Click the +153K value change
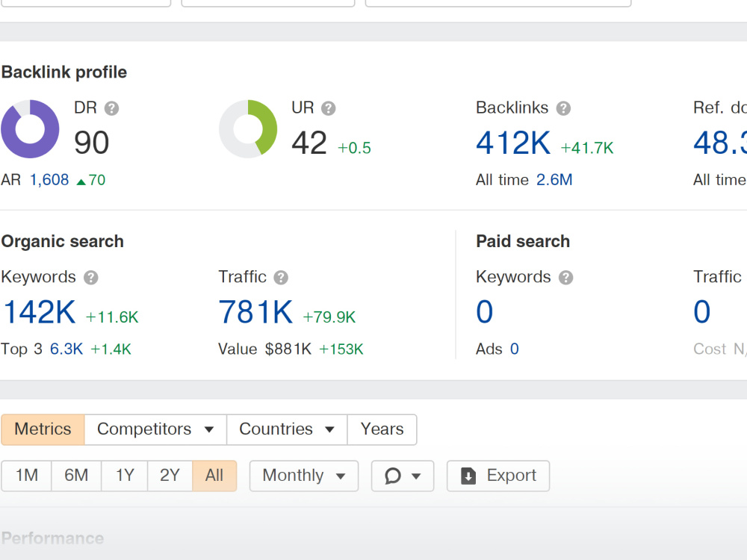The image size is (747, 560). tap(341, 349)
